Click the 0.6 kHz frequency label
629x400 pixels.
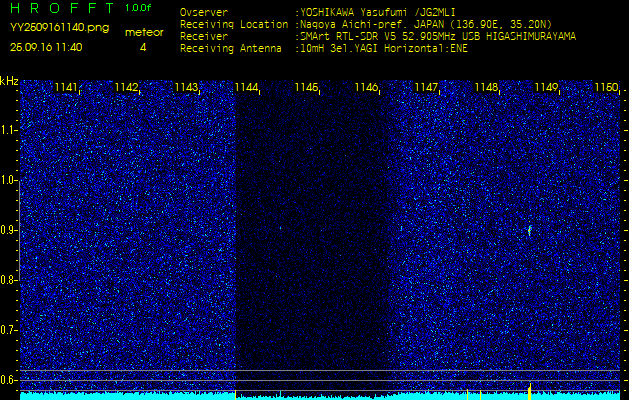pyautogui.click(x=7, y=380)
